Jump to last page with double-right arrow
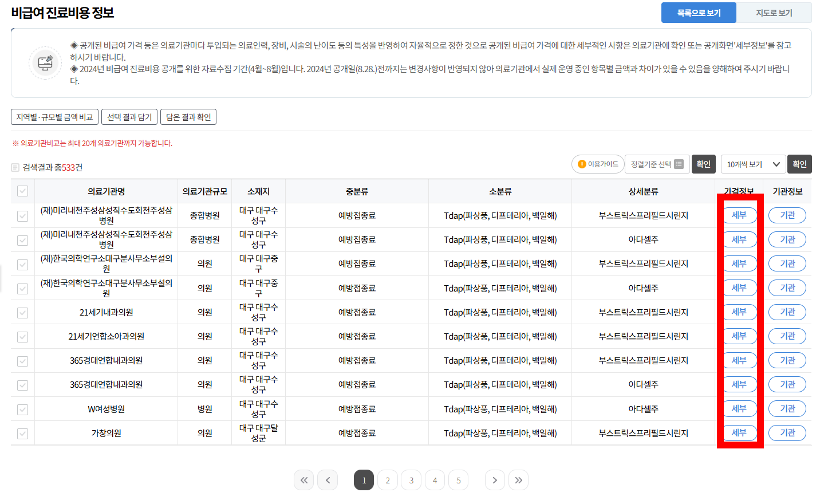This screenshot has width=828, height=504. point(518,480)
